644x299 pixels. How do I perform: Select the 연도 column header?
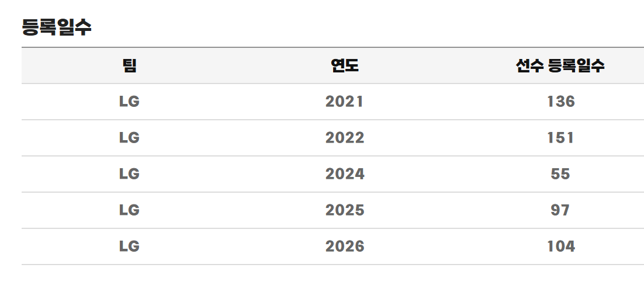[345, 65]
